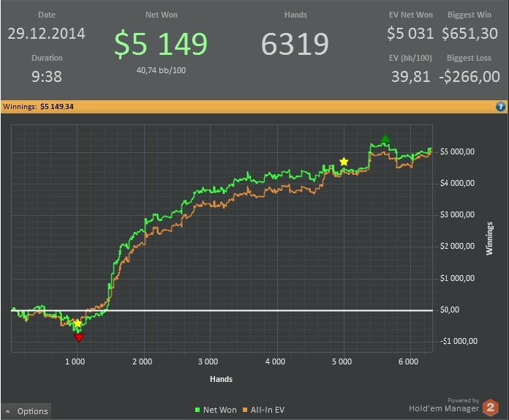Viewport: 509px width, 420px height.
Task: Click the 1 000 hands axis label
Action: [x=75, y=361]
